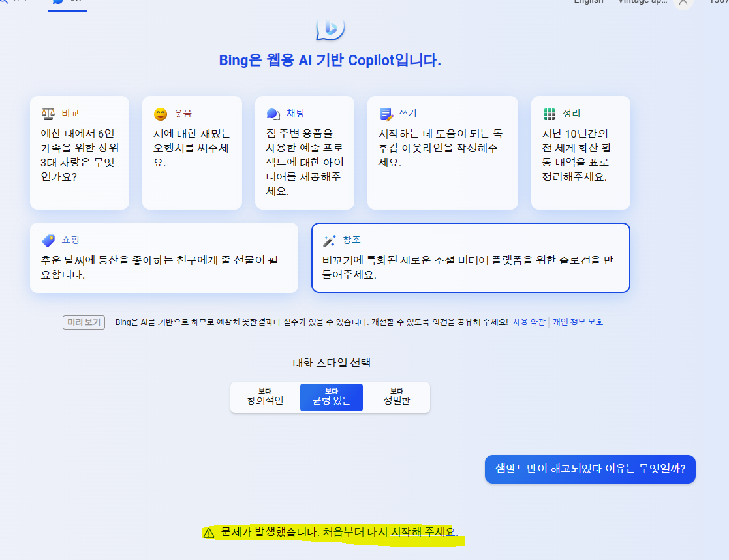This screenshot has height=560, width=729.
Task: Select the 창조 slogan suggestion card
Action: pyautogui.click(x=471, y=258)
